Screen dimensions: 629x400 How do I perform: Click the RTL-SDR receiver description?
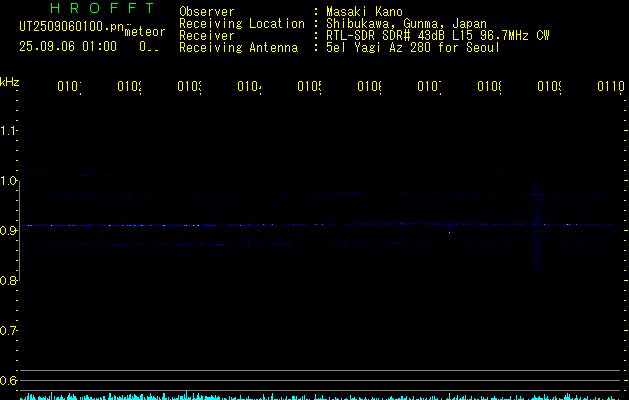point(438,36)
